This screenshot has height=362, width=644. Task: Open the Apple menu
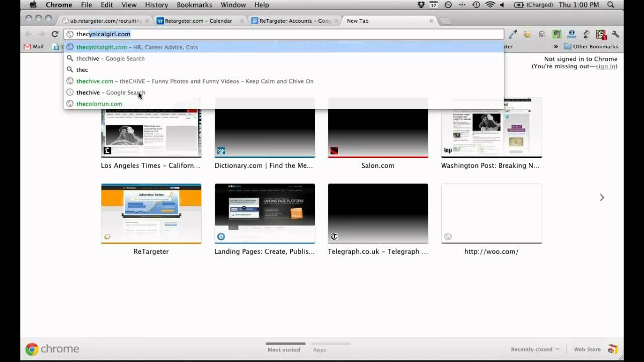click(x=33, y=5)
